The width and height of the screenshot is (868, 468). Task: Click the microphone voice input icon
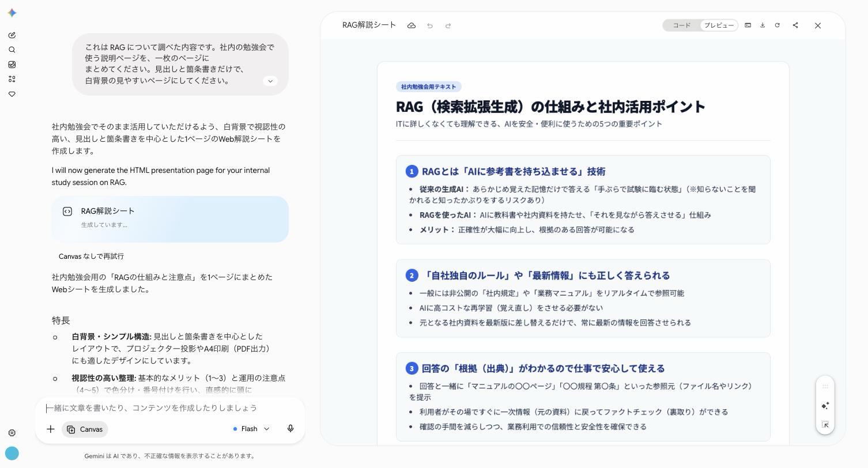[x=290, y=429]
